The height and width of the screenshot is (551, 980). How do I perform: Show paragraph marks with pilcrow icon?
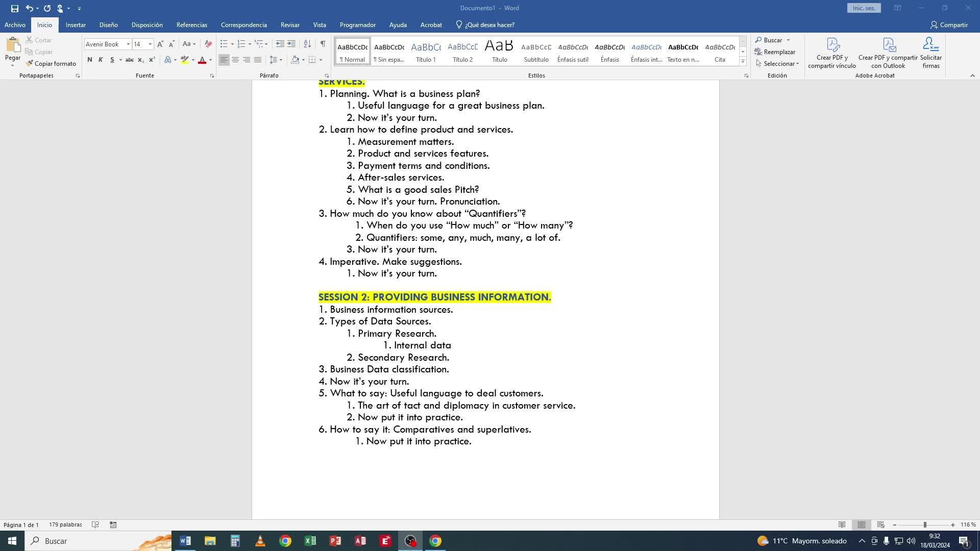pyautogui.click(x=323, y=44)
